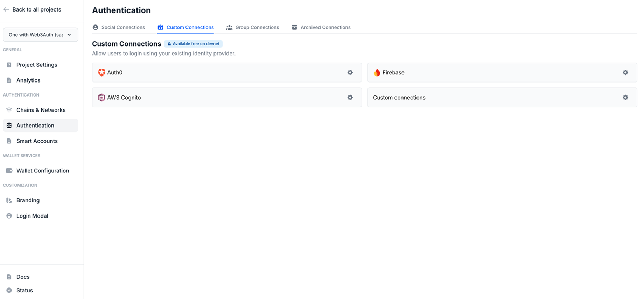Navigate to Smart Accounts
This screenshot has height=299, width=644.
point(37,141)
